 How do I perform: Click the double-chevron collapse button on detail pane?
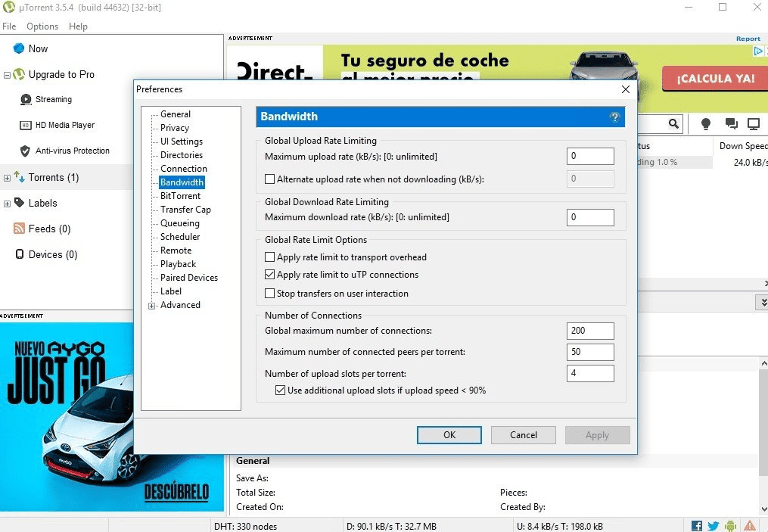[x=762, y=302]
